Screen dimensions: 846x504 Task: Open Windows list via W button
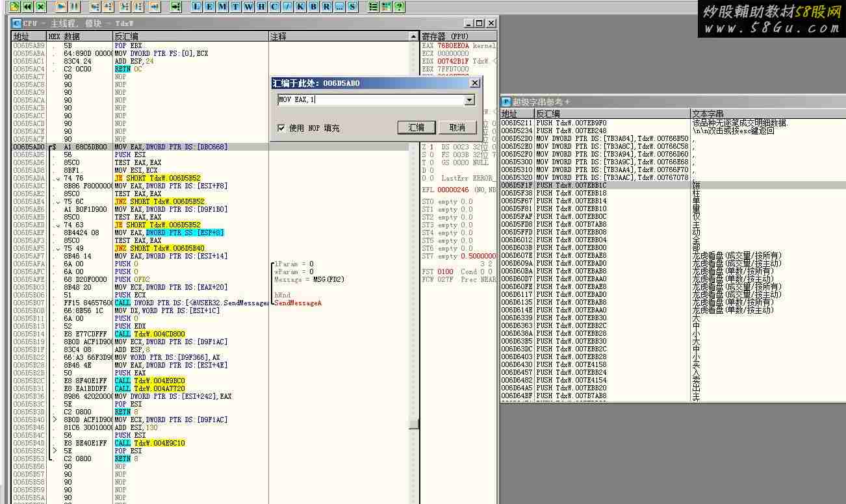(x=248, y=6)
